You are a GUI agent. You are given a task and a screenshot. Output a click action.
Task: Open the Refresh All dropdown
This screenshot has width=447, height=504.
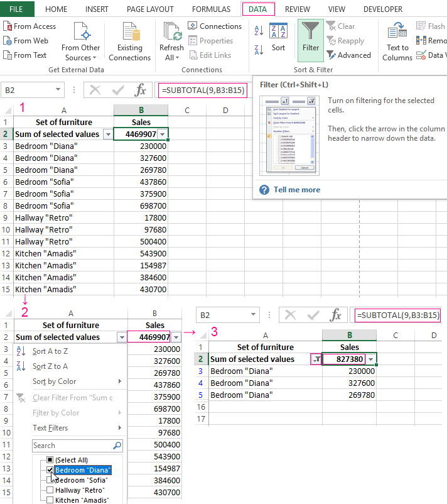[x=171, y=41]
